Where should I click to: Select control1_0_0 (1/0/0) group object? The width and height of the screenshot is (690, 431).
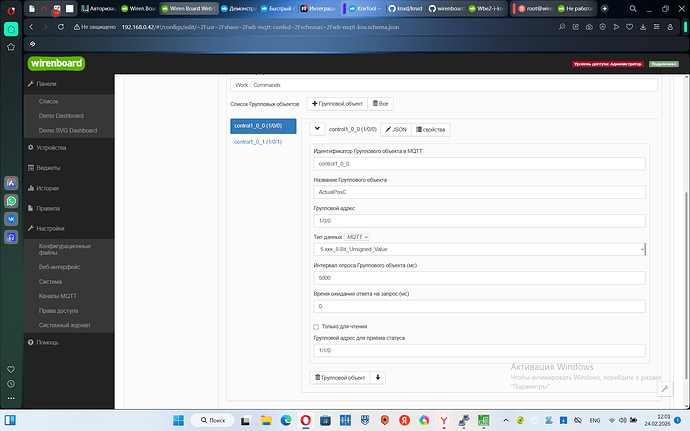(263, 126)
